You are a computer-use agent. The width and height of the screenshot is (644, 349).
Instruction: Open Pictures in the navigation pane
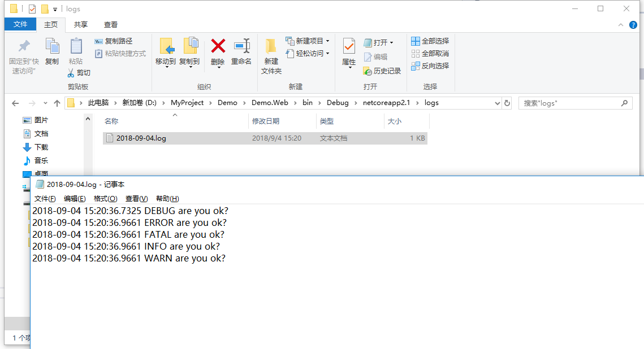tap(36, 120)
